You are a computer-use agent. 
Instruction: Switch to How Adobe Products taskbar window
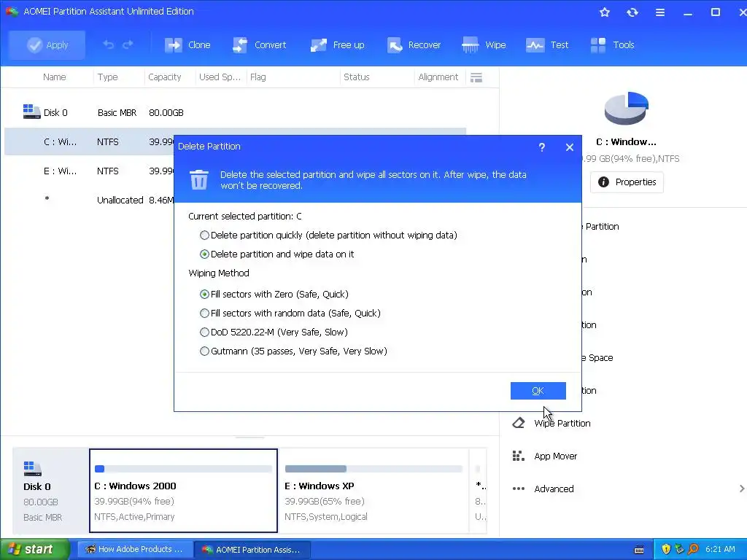pos(135,550)
